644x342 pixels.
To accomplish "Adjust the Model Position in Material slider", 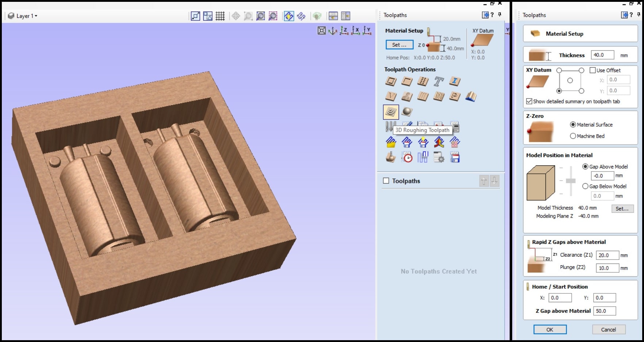I will click(x=571, y=181).
